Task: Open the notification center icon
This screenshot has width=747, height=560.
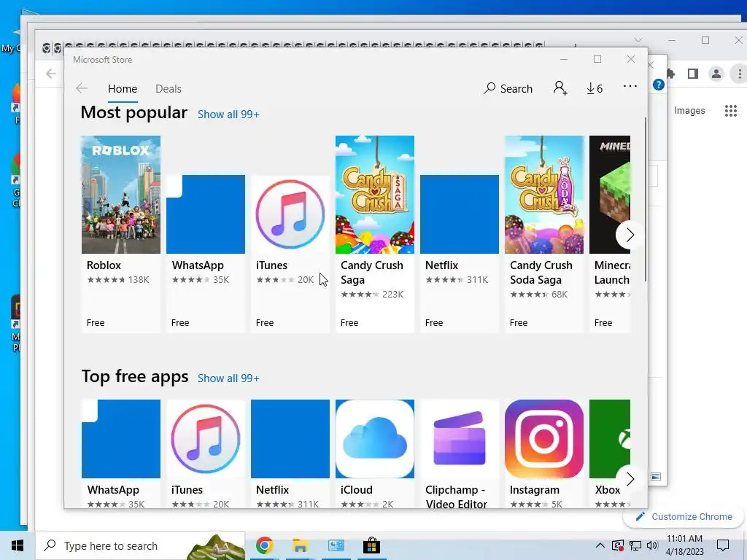Action: [723, 545]
